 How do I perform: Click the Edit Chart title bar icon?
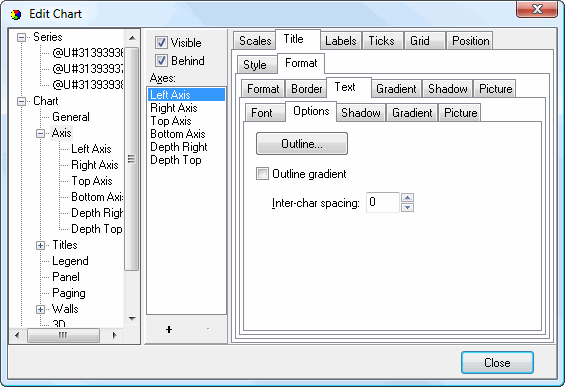[16, 14]
